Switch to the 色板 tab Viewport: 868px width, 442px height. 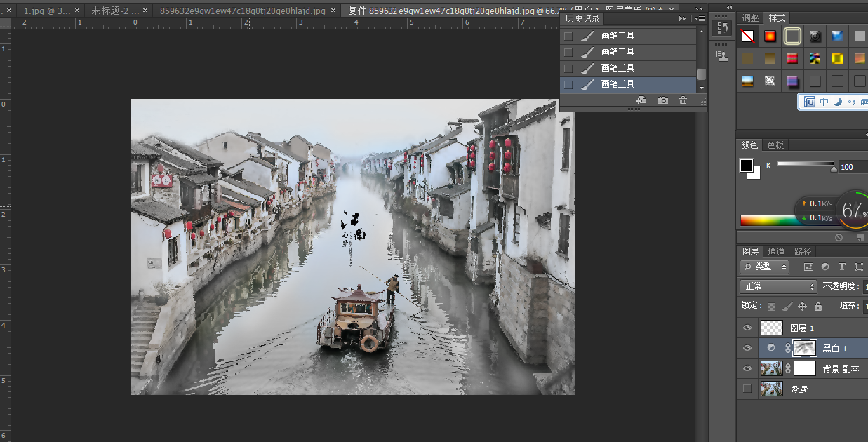(775, 145)
